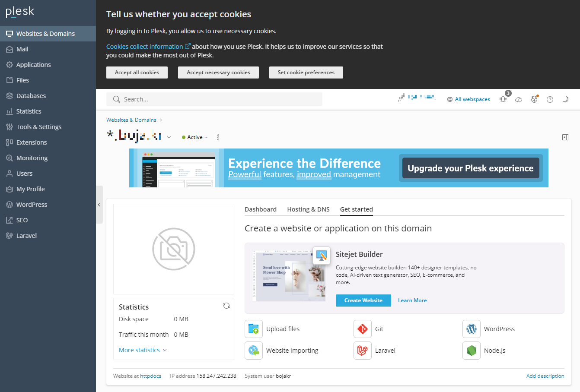This screenshot has height=392, width=580.
Task: Open Mail section in sidebar
Action: (48, 49)
